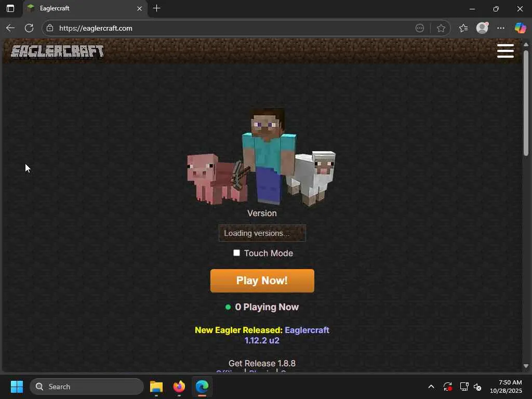532x399 pixels.
Task: Open the network display tray icon
Action: coord(464,387)
